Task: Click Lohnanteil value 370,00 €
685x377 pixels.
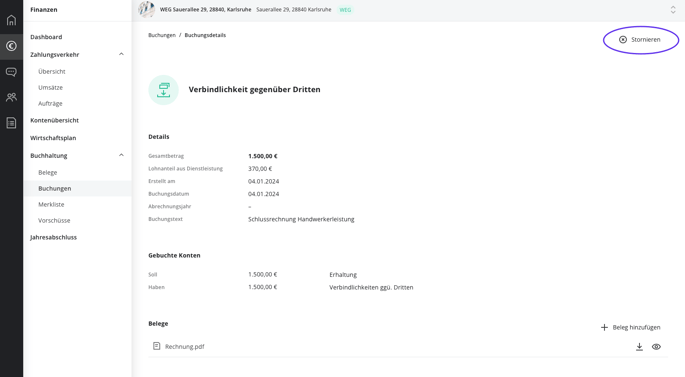Action: (x=260, y=169)
